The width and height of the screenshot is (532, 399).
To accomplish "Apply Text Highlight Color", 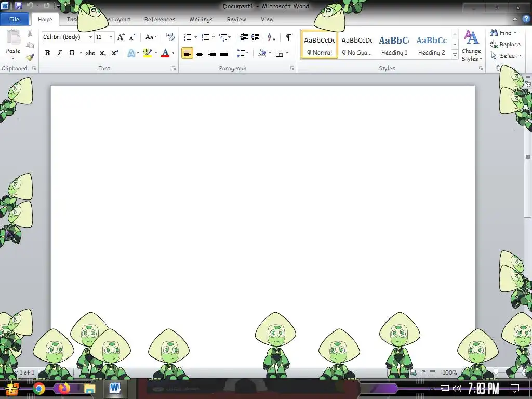I will [148, 53].
